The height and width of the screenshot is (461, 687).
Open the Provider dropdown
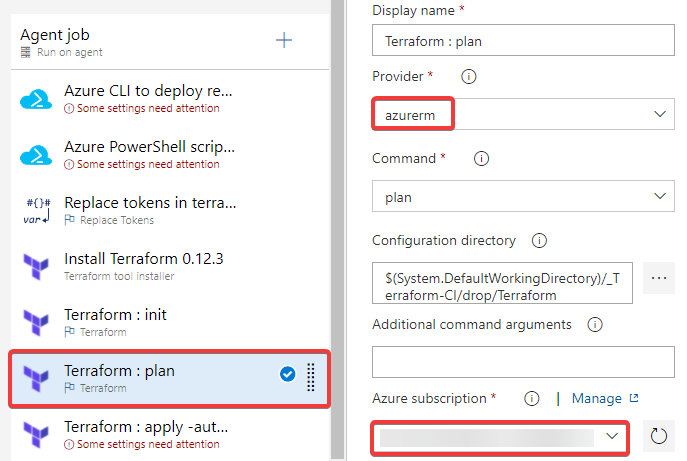(x=523, y=114)
